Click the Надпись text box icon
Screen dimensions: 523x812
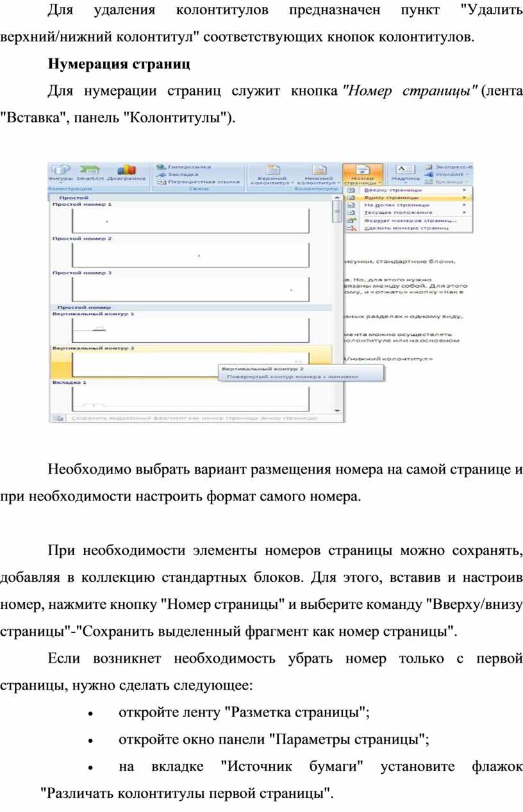point(405,169)
